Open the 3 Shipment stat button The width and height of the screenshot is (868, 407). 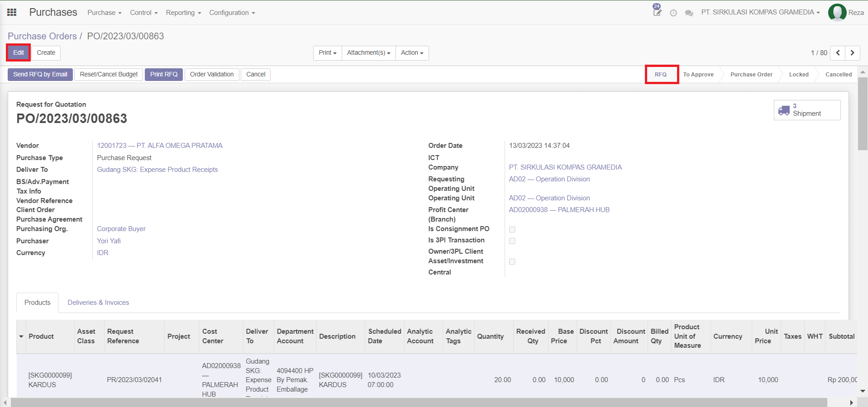coord(807,110)
